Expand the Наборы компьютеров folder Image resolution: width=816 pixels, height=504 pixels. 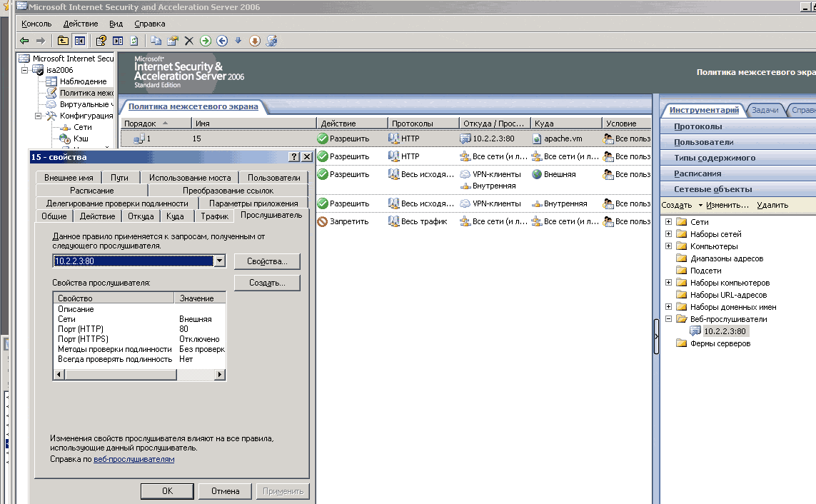click(x=669, y=282)
